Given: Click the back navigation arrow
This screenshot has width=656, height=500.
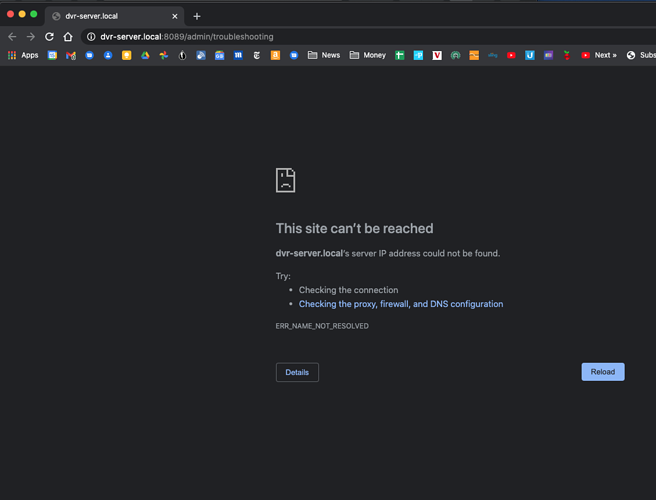Looking at the screenshot, I should point(12,37).
